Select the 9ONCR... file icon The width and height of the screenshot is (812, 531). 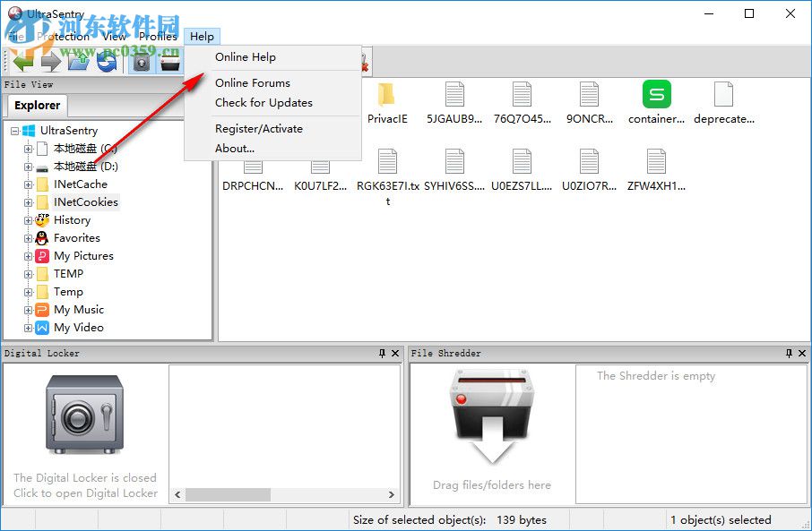point(590,94)
